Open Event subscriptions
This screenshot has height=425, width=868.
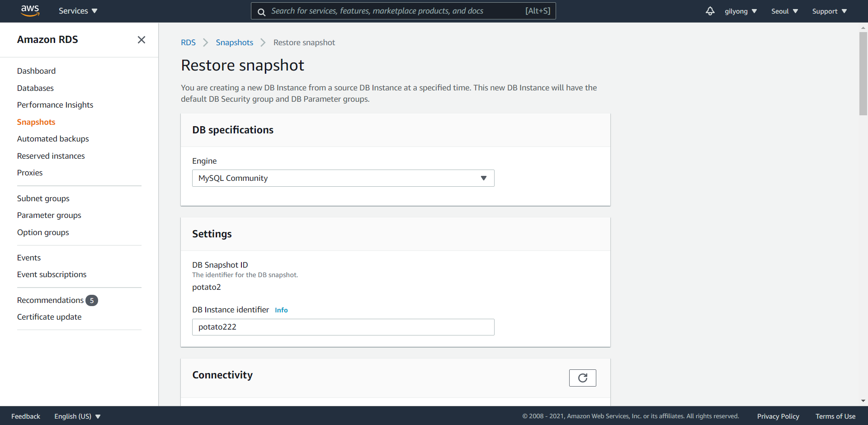[52, 274]
